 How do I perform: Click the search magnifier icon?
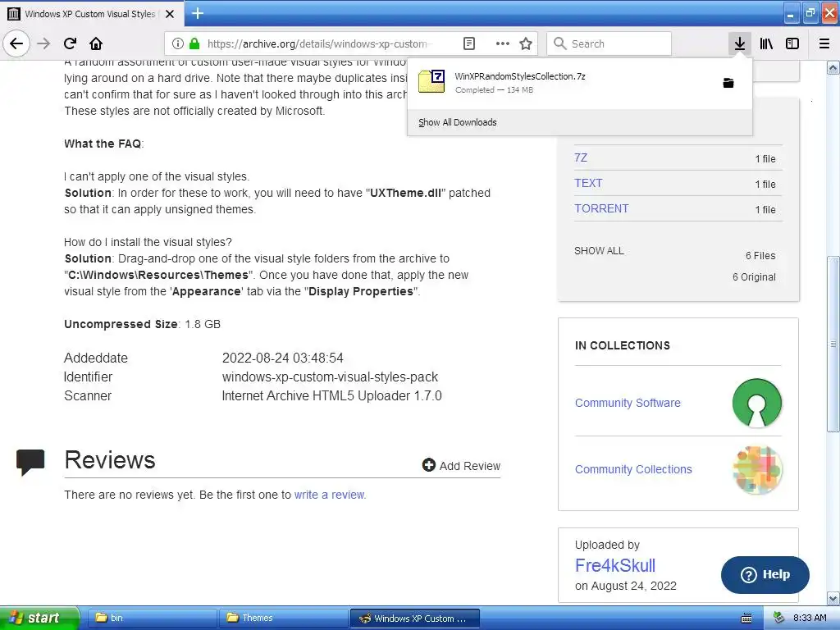pyautogui.click(x=559, y=43)
